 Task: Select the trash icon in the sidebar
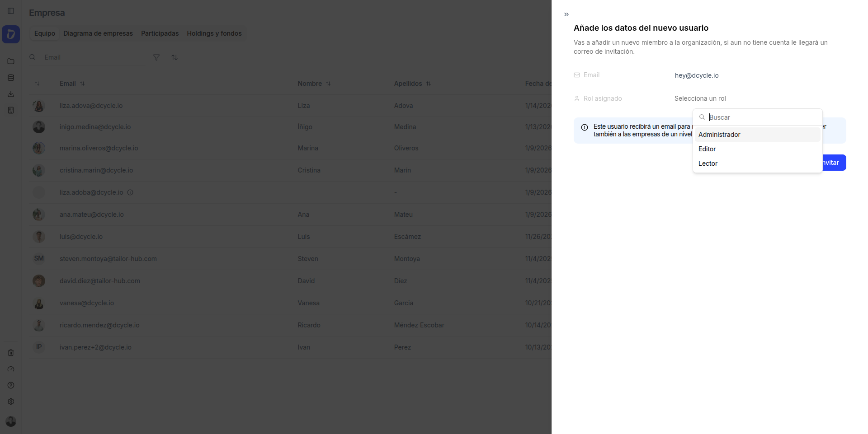click(11, 353)
